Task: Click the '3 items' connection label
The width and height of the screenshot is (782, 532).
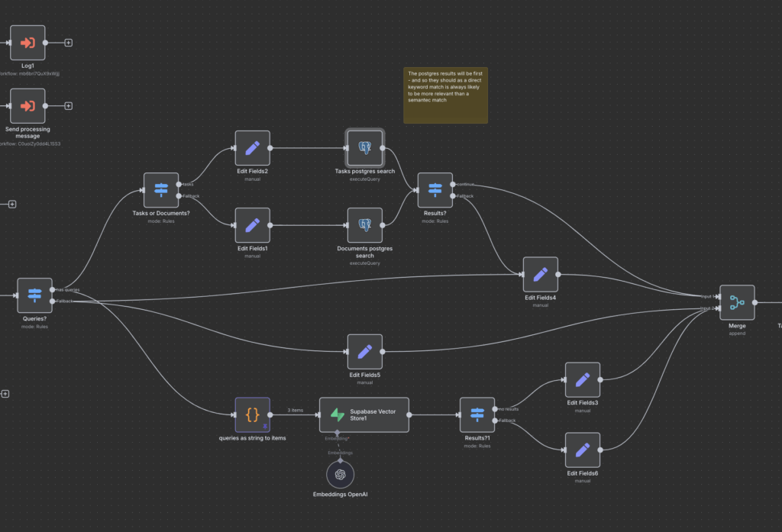Action: [296, 411]
